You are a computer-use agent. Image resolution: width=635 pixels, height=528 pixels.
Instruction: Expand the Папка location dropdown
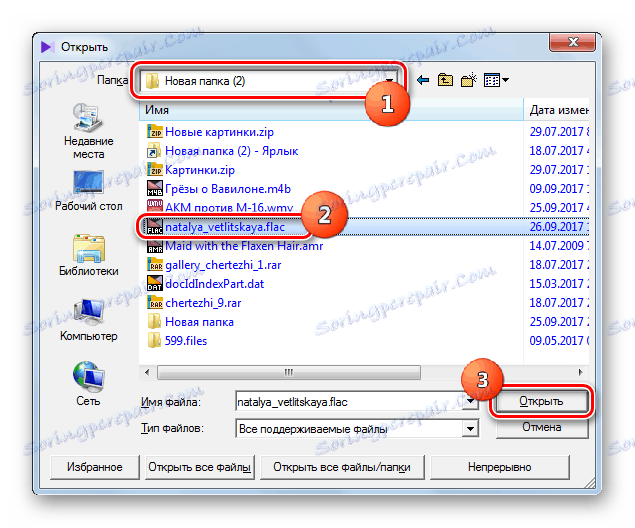point(389,81)
